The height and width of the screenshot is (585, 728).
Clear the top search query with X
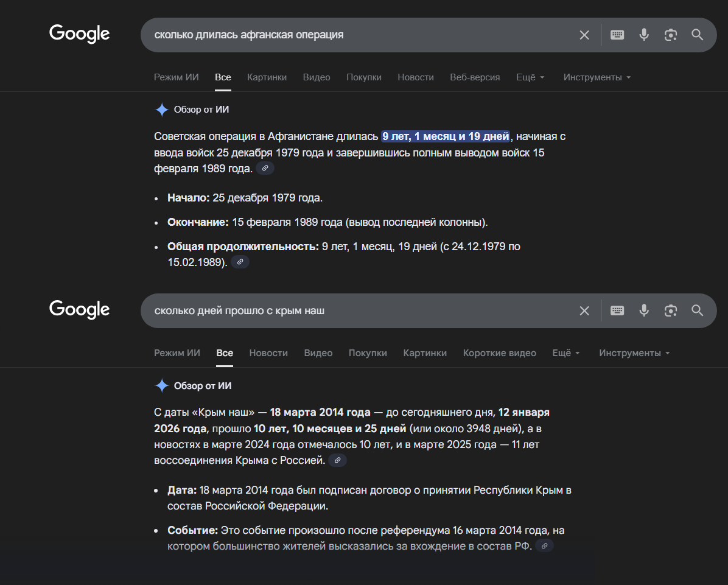pyautogui.click(x=584, y=35)
